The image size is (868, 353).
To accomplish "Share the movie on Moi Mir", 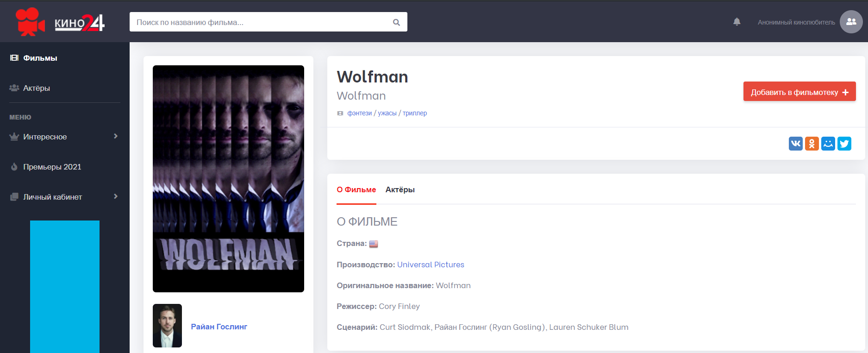I will pyautogui.click(x=828, y=144).
